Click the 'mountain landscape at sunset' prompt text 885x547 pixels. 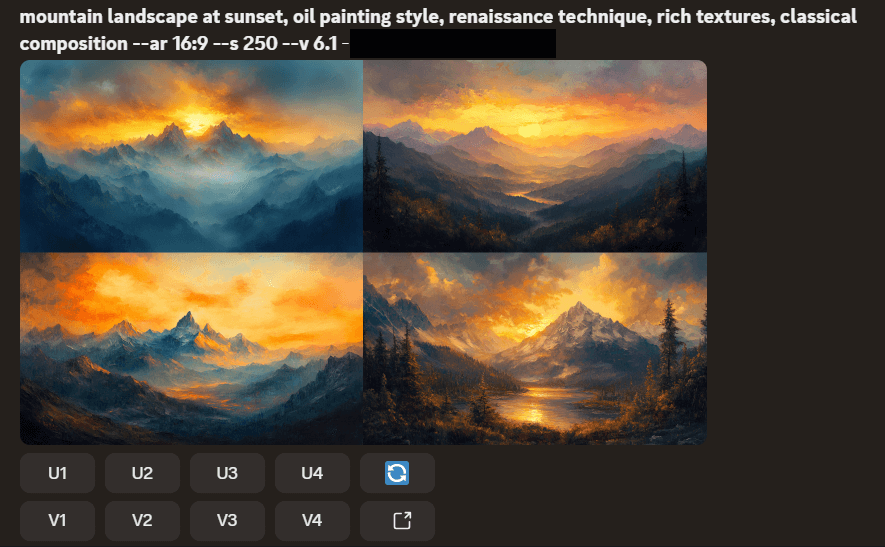(x=152, y=17)
